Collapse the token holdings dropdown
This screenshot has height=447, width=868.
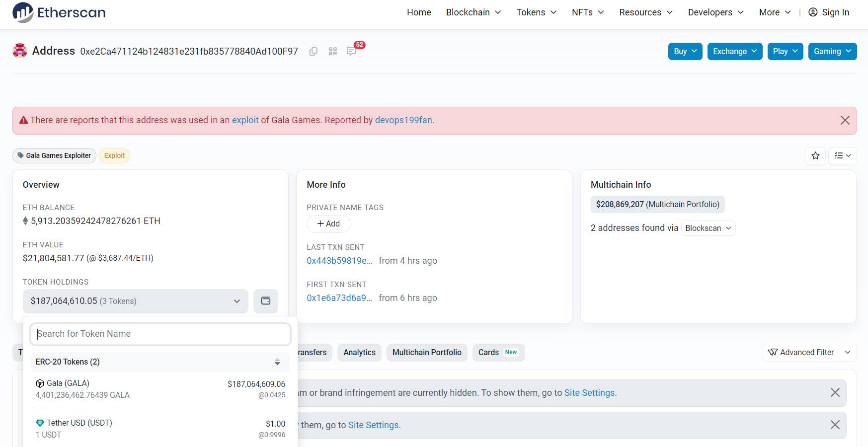pyautogui.click(x=135, y=301)
